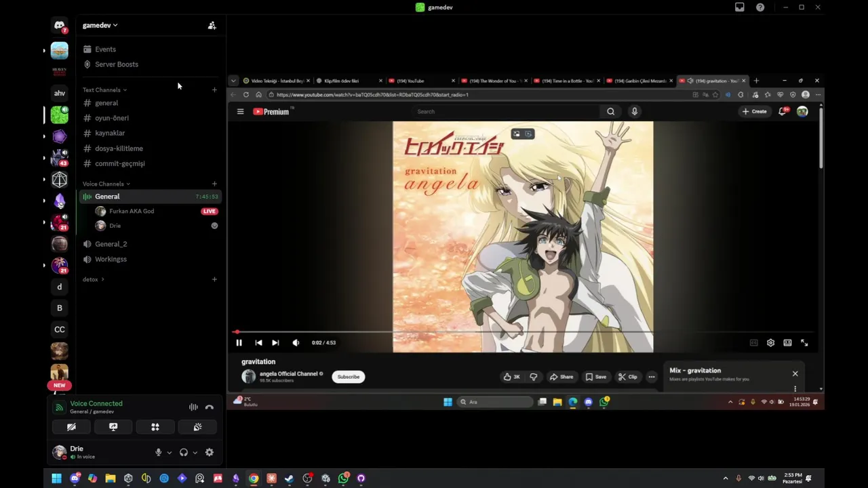This screenshot has height=488, width=868.
Task: Open more actions ellipsis beside Clip
Action: point(652,377)
